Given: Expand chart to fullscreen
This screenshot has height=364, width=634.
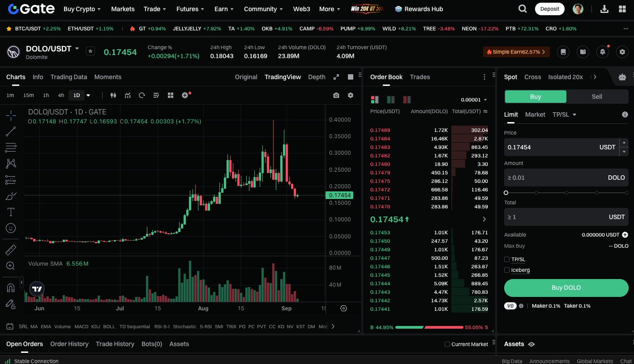Looking at the screenshot, I should [336, 77].
